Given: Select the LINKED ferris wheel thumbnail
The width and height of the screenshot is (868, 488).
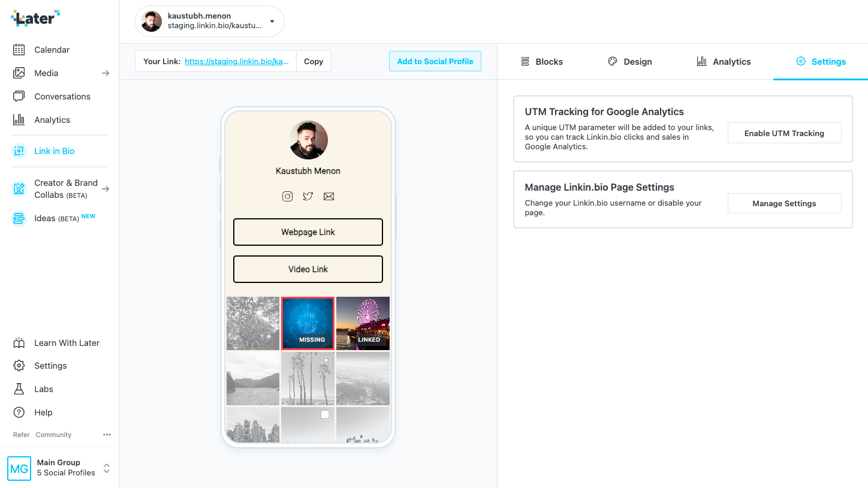Looking at the screenshot, I should coord(363,323).
